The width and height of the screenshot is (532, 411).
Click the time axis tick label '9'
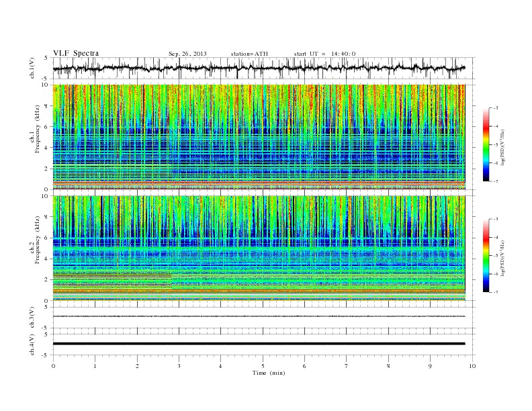click(430, 366)
